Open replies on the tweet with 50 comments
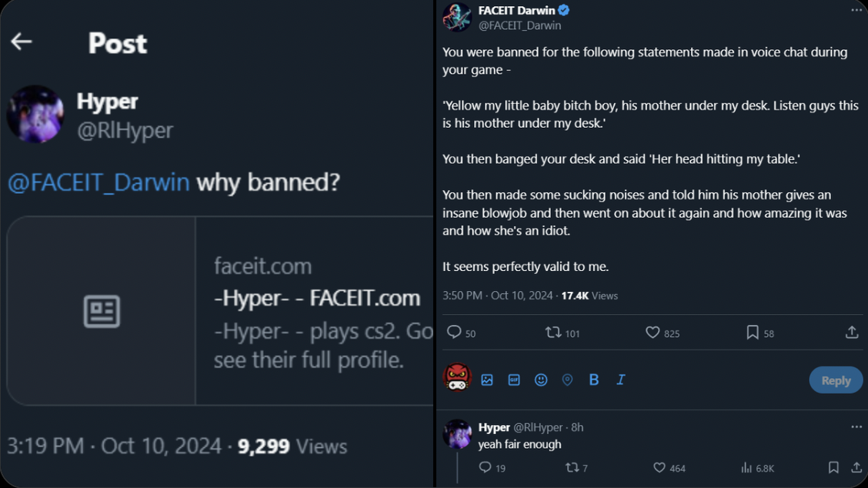Image resolution: width=868 pixels, height=488 pixels. [x=454, y=333]
